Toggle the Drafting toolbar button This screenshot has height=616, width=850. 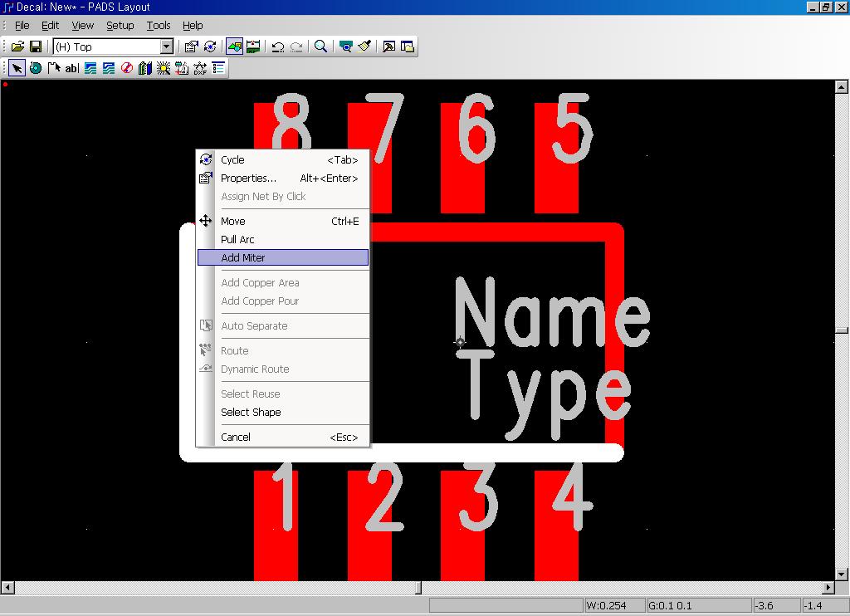[x=234, y=46]
